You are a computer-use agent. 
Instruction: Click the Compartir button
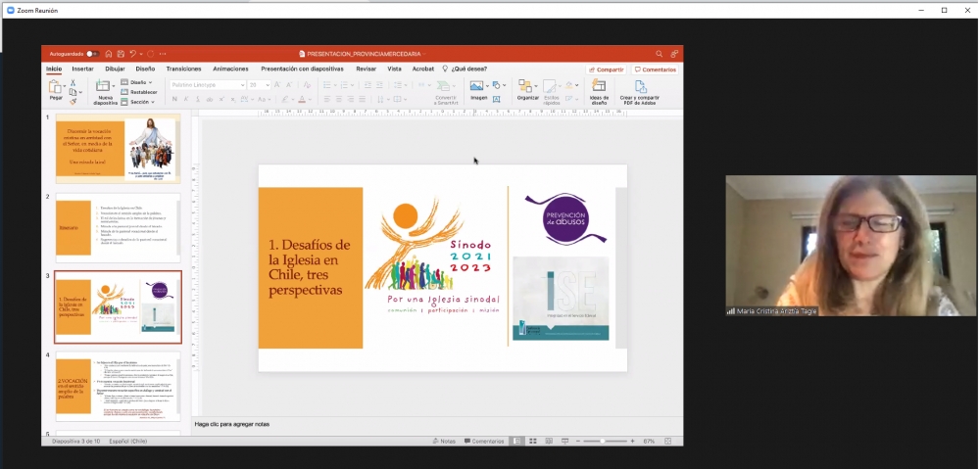607,70
